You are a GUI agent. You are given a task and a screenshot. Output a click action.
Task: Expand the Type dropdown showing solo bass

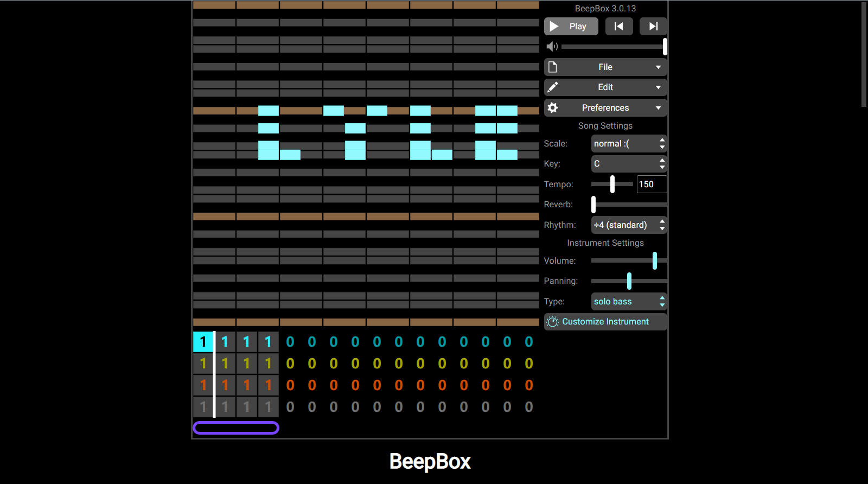coord(629,302)
